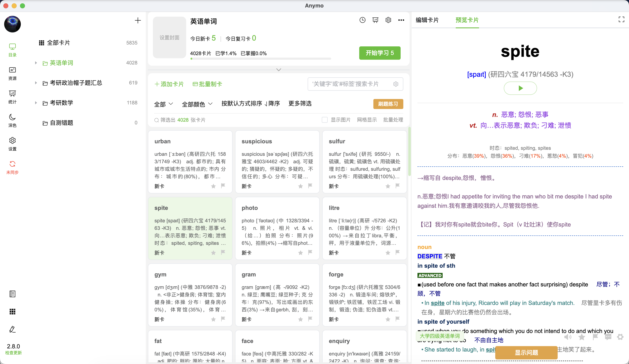The image size is (629, 364).
Task: Expand 考研政治帽子题汇总 folder arrow
Action: pos(36,83)
